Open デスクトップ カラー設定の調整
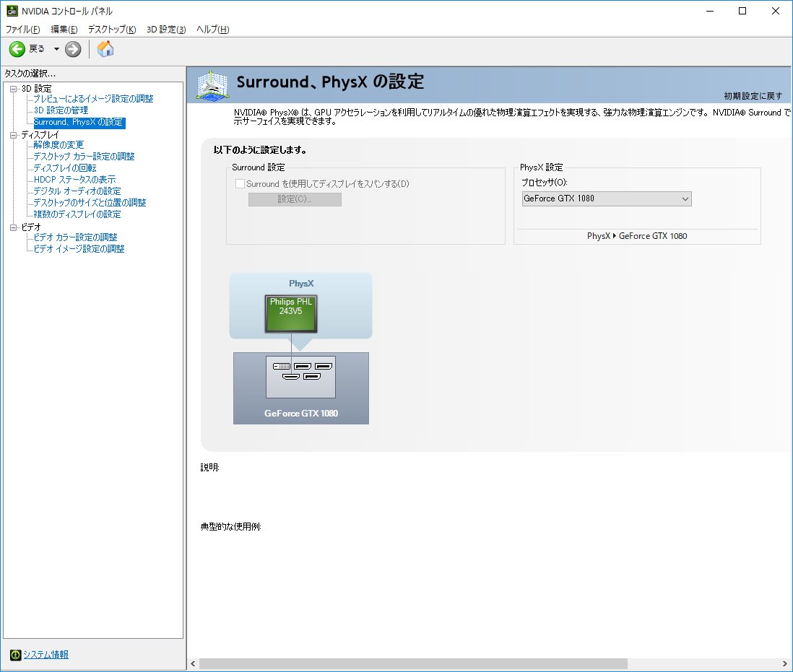The height and width of the screenshot is (672, 793). coord(84,157)
